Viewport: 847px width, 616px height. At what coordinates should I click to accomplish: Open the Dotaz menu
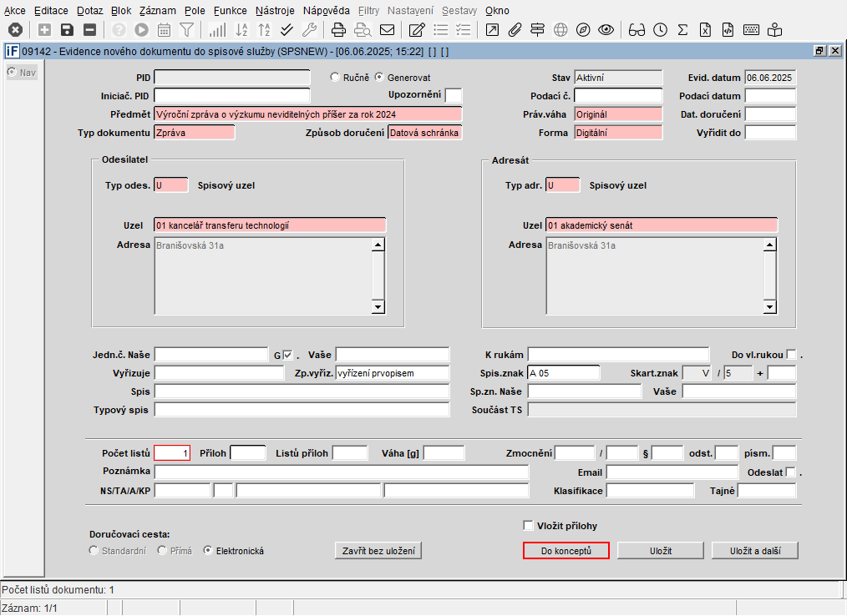click(x=89, y=10)
